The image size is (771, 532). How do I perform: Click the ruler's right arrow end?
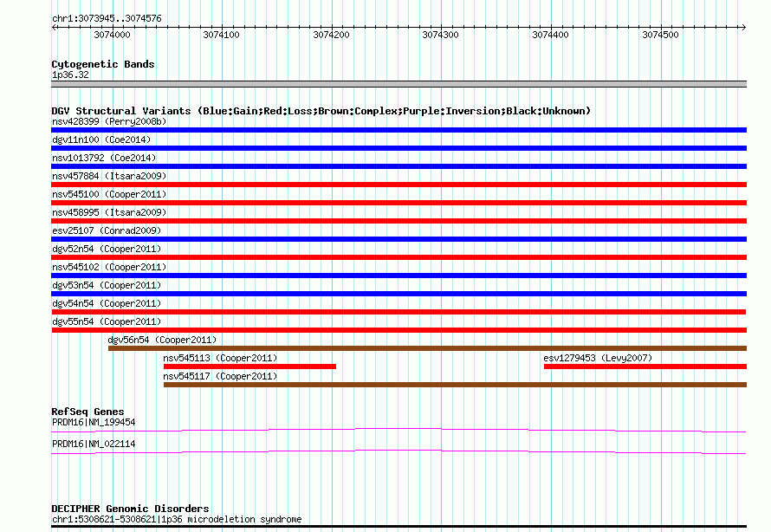(743, 27)
